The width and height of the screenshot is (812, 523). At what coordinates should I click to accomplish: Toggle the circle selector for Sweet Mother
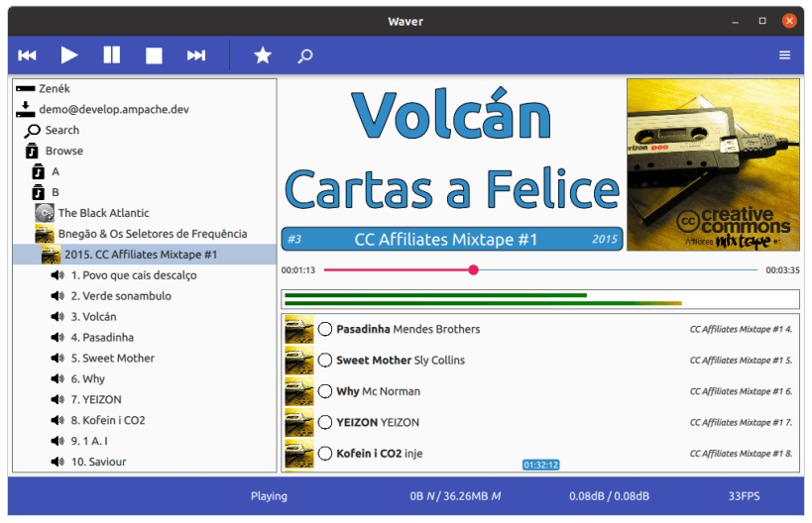tap(324, 360)
